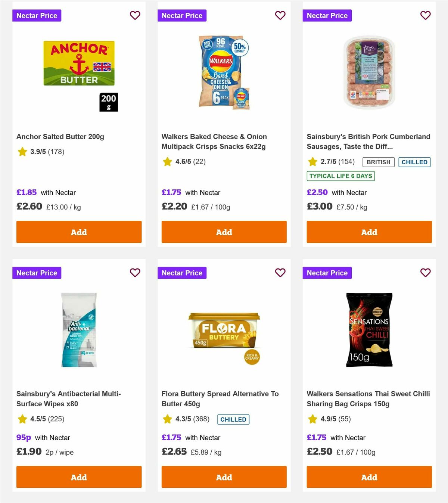Click the heart icon on Walkers Baked Crisps
Viewport: 448px width, 503px height.
click(x=280, y=15)
